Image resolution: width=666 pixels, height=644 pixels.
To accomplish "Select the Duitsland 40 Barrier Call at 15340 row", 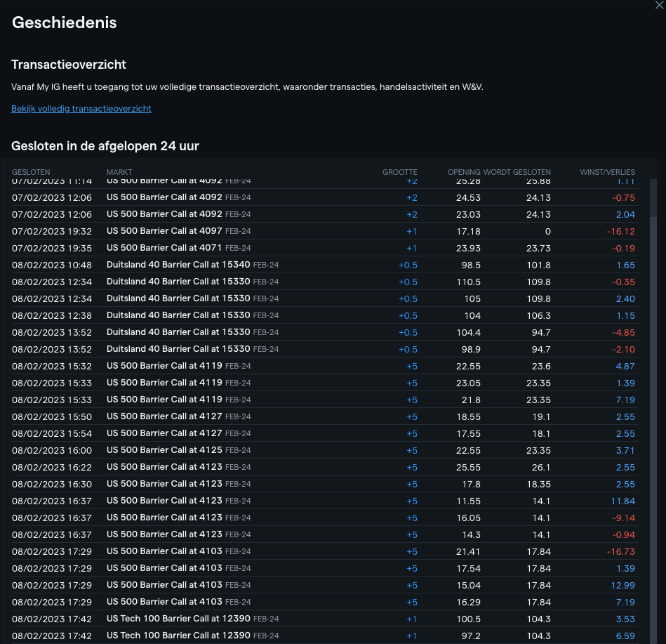I will 177,265.
